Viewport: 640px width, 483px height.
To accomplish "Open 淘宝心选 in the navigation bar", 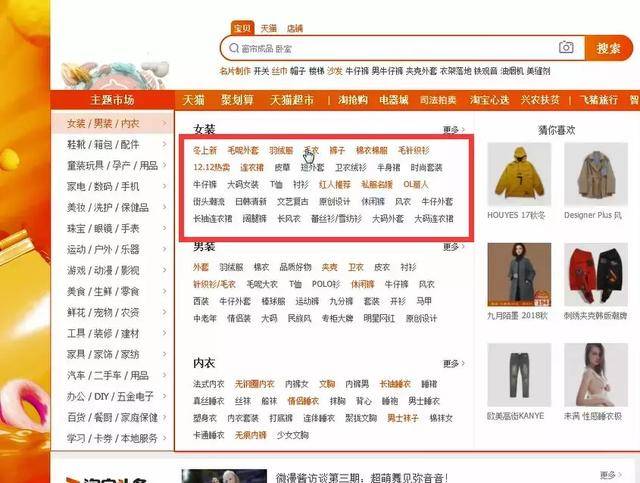I will [x=489, y=100].
